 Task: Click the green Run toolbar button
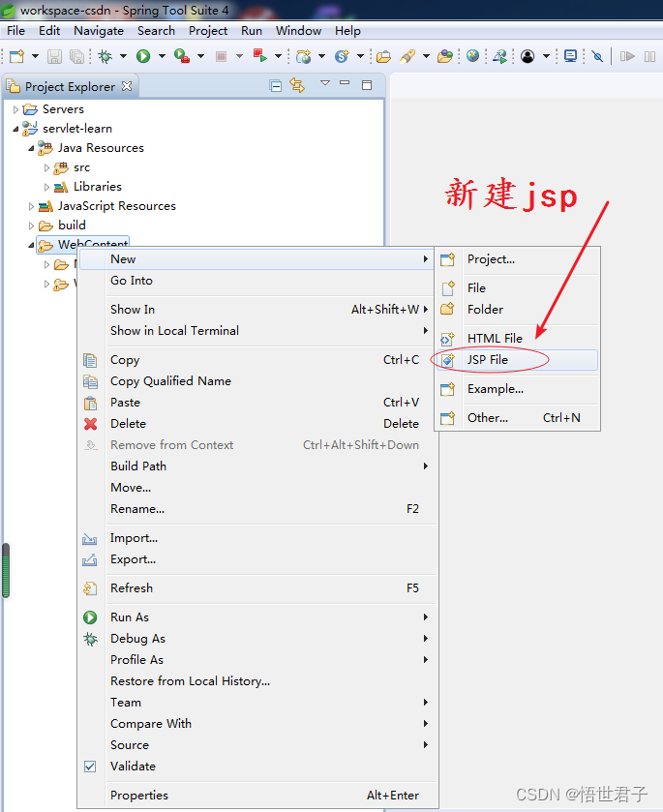pos(143,56)
